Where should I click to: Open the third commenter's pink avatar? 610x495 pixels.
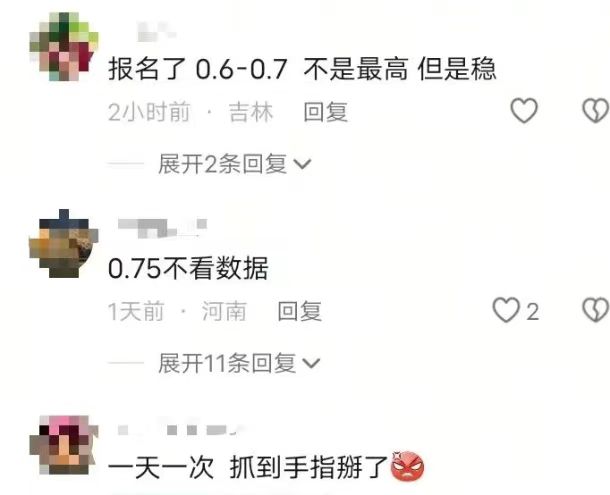tap(64, 445)
